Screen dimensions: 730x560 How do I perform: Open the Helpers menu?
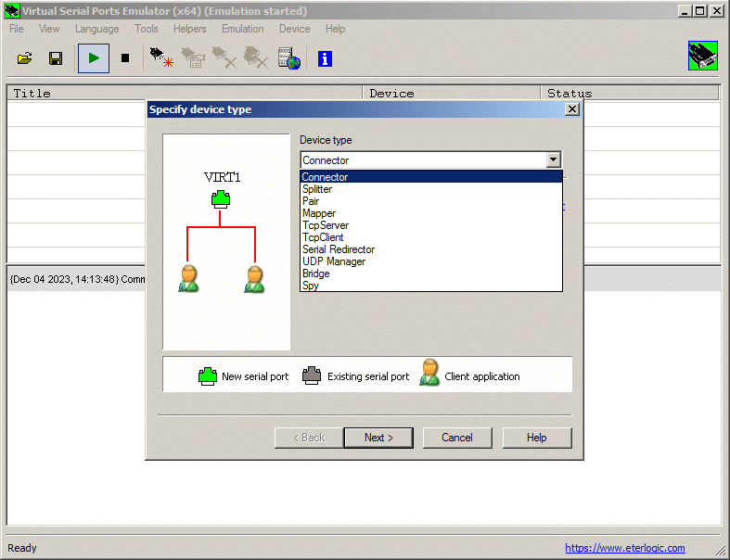[190, 29]
